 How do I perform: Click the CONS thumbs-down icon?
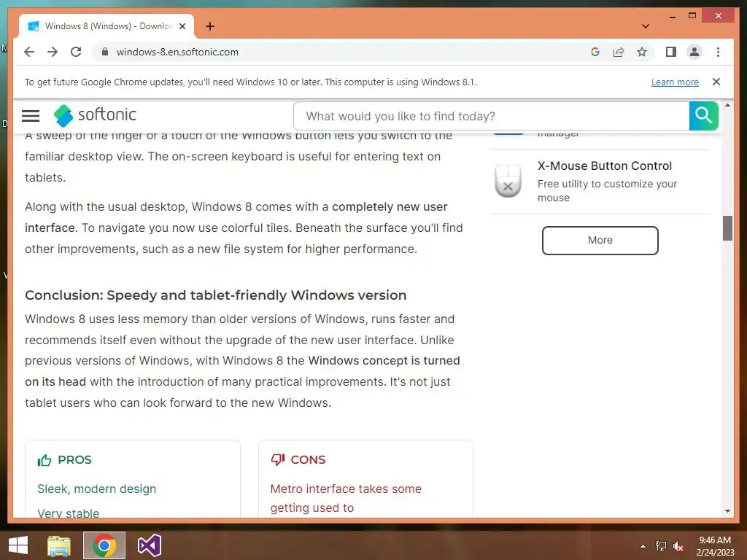[x=278, y=459]
